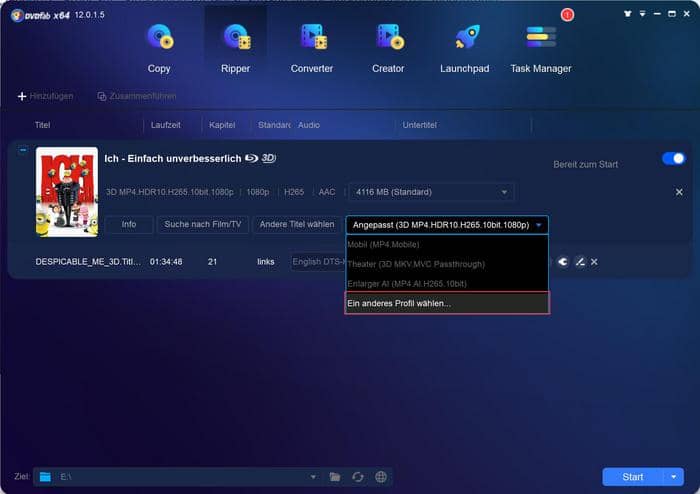Click the blue destination folder icon
Screen dimensions: 700x494
45,477
